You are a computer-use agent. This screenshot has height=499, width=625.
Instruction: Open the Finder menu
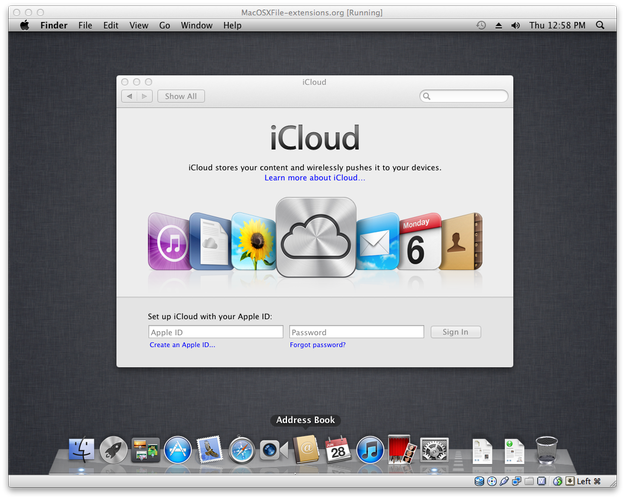(x=54, y=25)
